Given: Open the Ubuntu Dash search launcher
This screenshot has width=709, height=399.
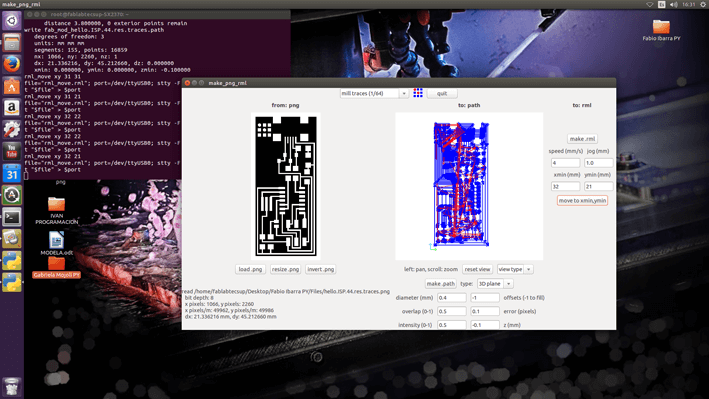Looking at the screenshot, I should point(12,21).
